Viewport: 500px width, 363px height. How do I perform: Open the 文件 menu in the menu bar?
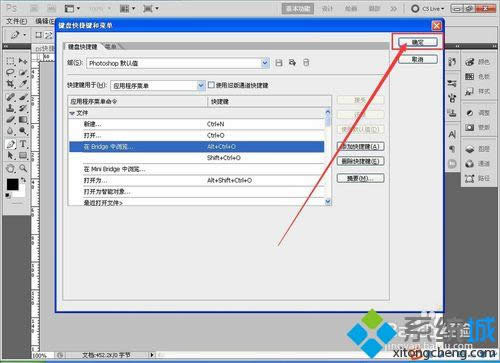coord(16,22)
